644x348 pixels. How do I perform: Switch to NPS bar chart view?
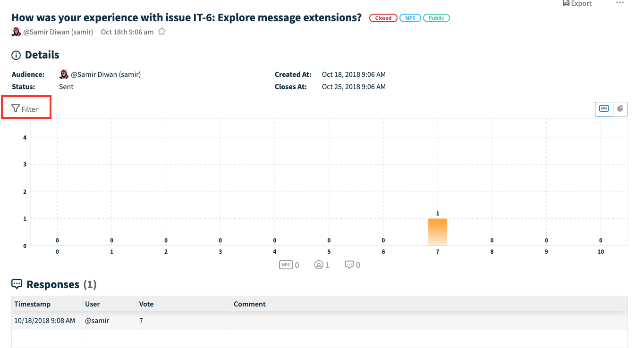pos(604,108)
